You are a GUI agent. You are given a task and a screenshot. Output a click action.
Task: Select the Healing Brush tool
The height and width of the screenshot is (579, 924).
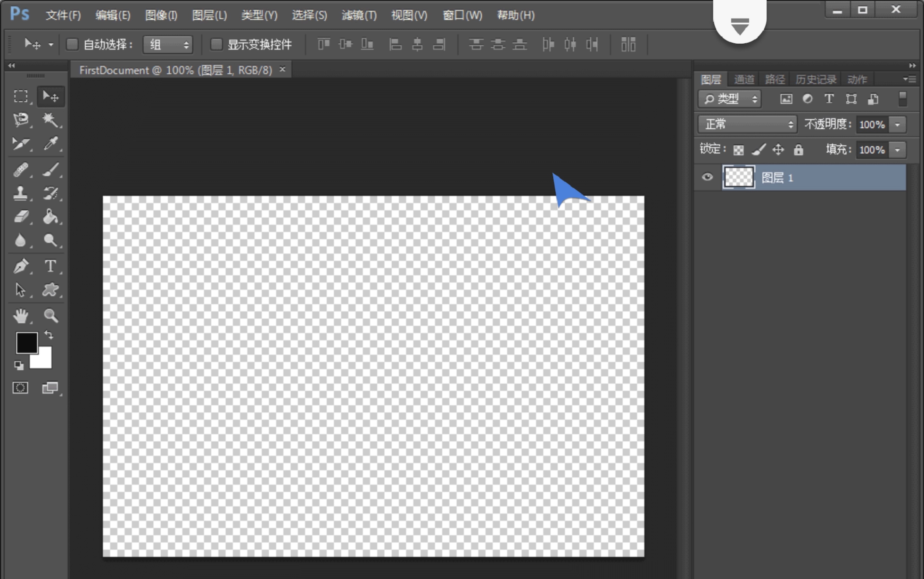tap(21, 170)
